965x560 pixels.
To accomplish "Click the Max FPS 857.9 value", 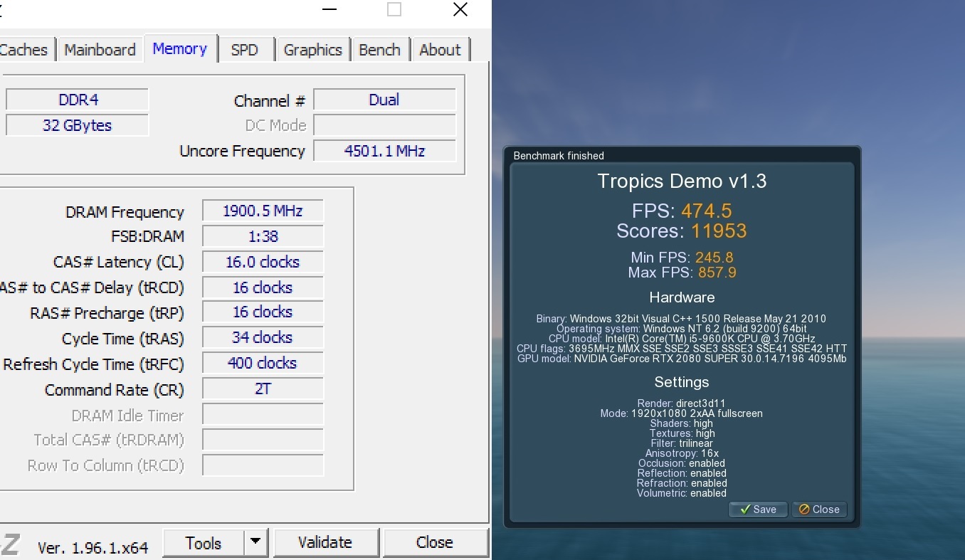I will coord(682,273).
